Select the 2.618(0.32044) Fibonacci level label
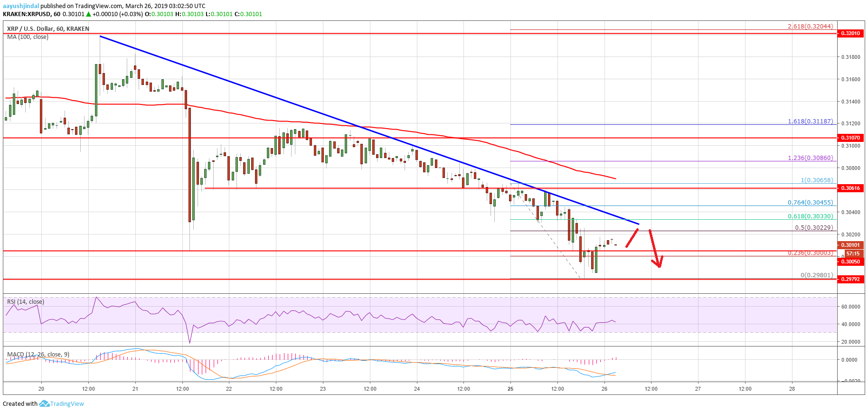868x412 pixels. click(x=810, y=27)
